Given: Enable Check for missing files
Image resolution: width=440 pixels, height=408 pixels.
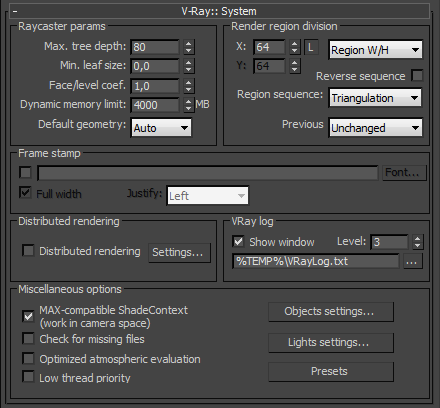Looking at the screenshot, I should 28,338.
